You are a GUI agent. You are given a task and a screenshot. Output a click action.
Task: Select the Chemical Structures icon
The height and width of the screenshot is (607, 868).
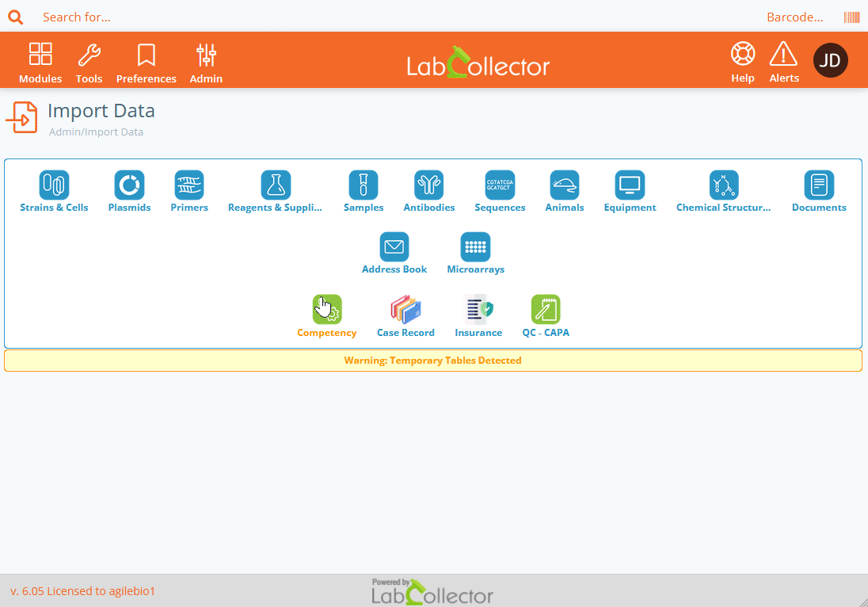(724, 185)
